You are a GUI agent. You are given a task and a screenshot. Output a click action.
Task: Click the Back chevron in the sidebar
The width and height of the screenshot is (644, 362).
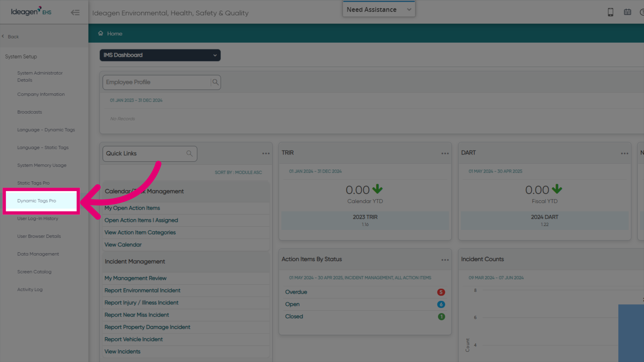[x=3, y=36]
